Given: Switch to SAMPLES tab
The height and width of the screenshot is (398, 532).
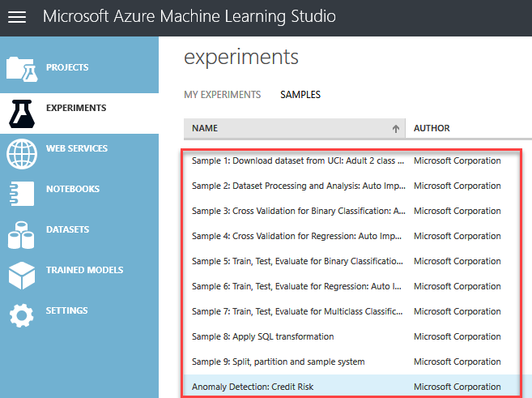Looking at the screenshot, I should pyautogui.click(x=300, y=94).
